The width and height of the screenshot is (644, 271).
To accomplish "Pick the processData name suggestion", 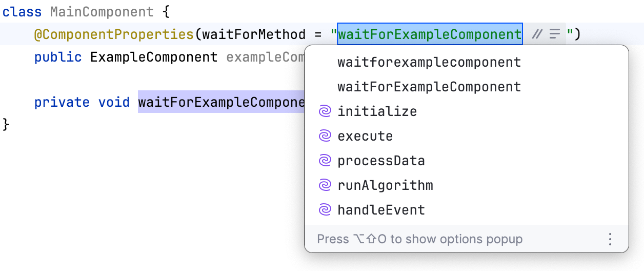I will coord(381,161).
